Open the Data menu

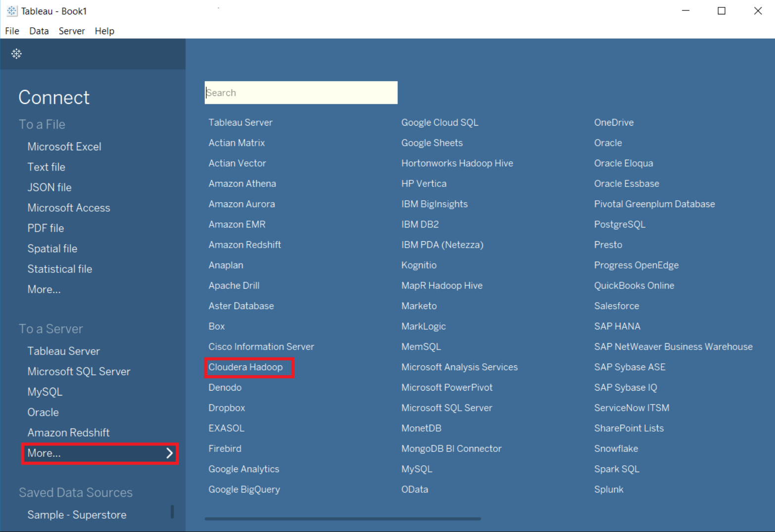click(39, 31)
